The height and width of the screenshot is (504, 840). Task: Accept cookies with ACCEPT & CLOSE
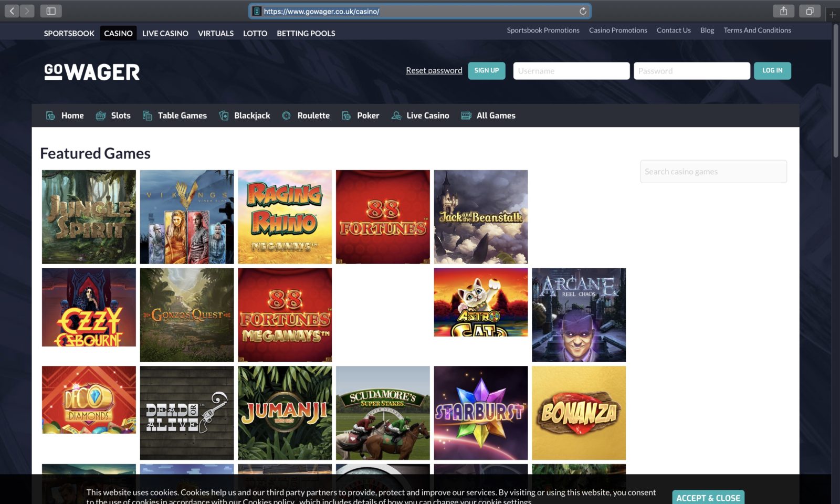pos(708,498)
